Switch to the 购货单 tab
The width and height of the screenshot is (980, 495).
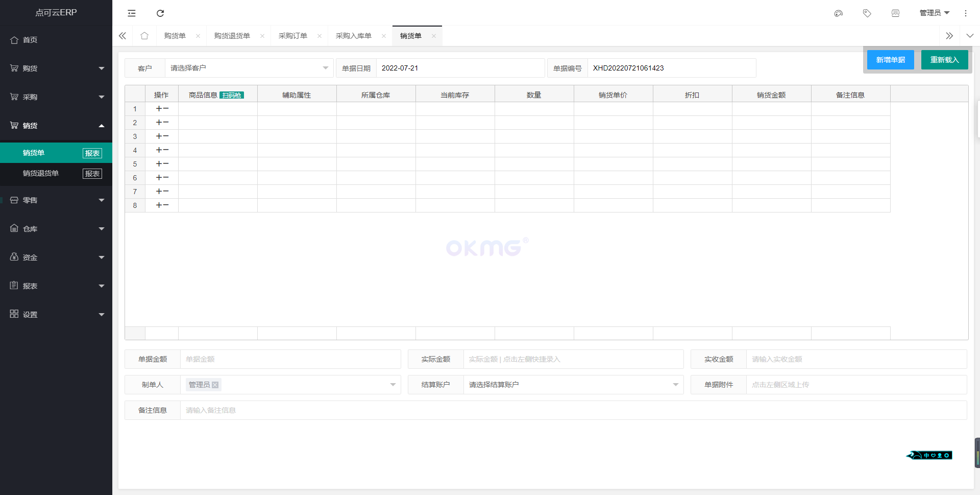(x=175, y=36)
